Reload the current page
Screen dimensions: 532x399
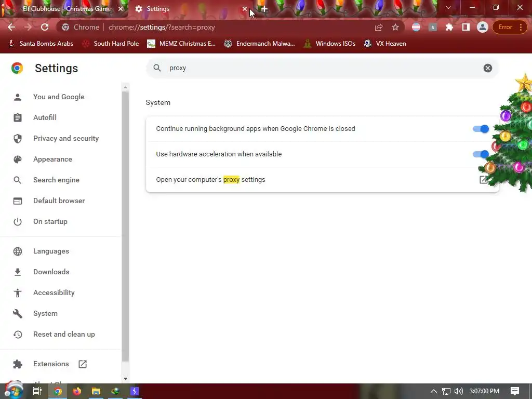45,27
